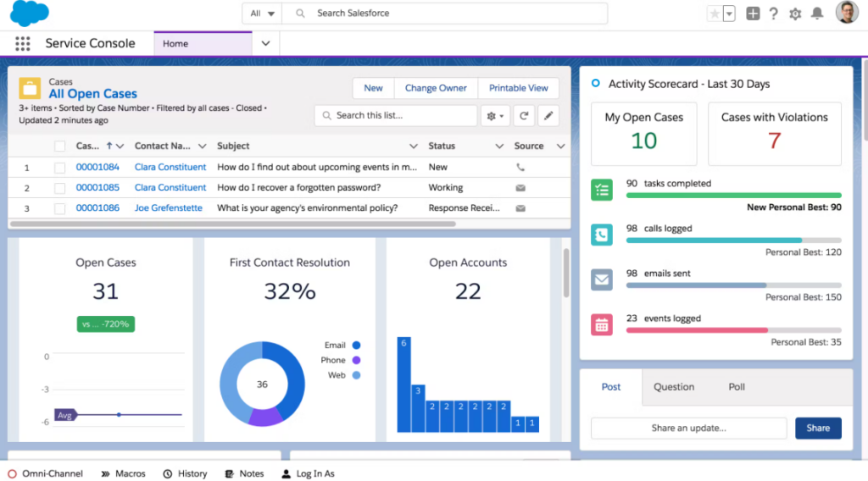Switch to the Poll tab
This screenshot has width=868, height=481.
click(x=737, y=387)
